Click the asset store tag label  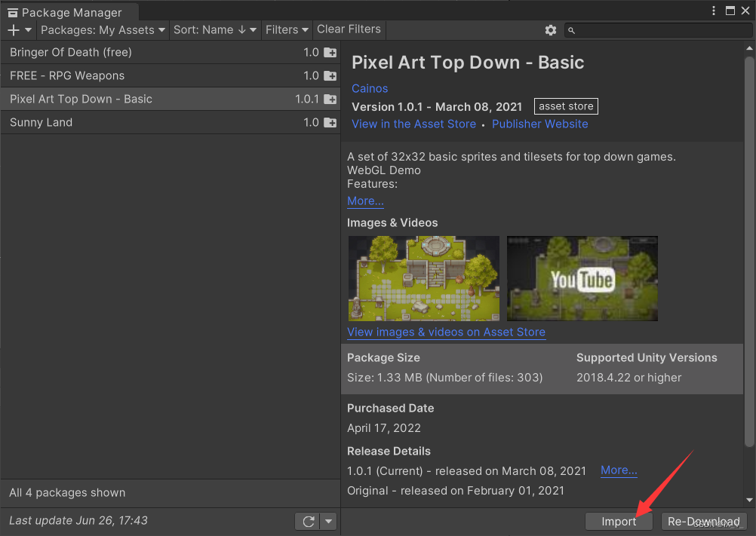click(566, 106)
